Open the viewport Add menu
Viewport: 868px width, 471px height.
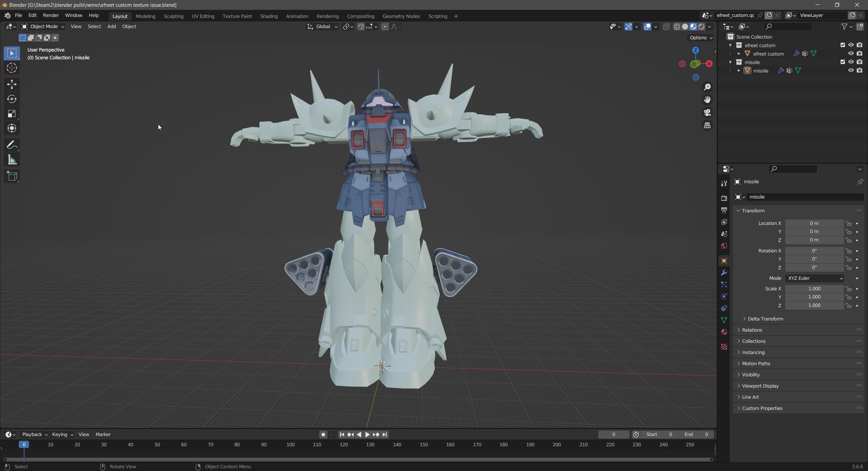(112, 27)
